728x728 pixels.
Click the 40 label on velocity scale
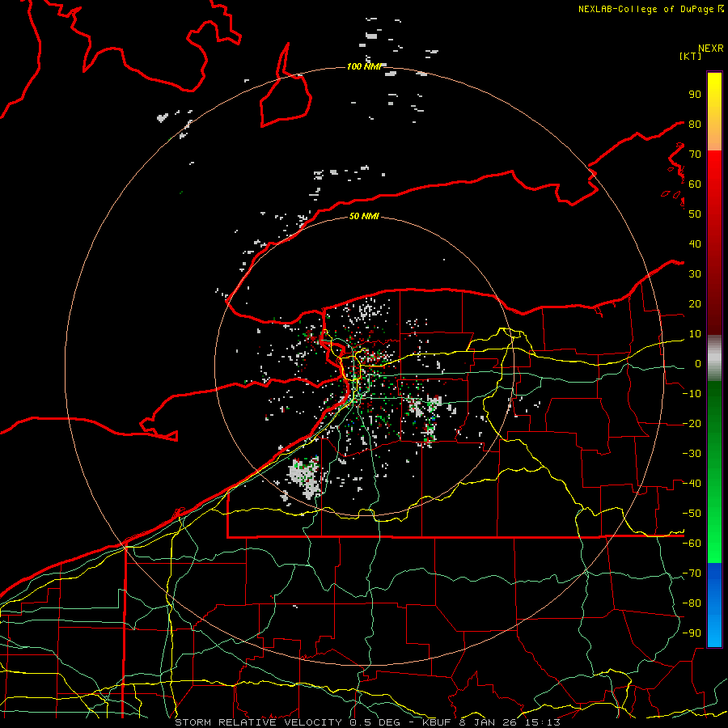point(695,243)
